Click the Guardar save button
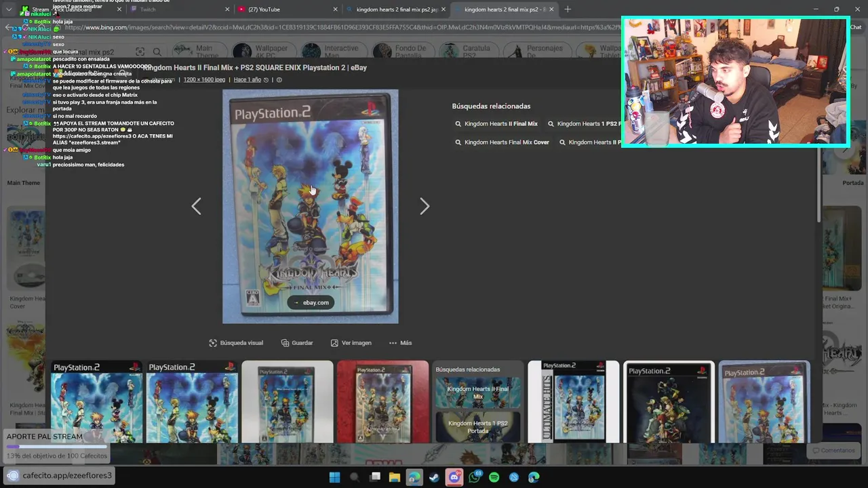The width and height of the screenshot is (868, 488). [x=297, y=343]
